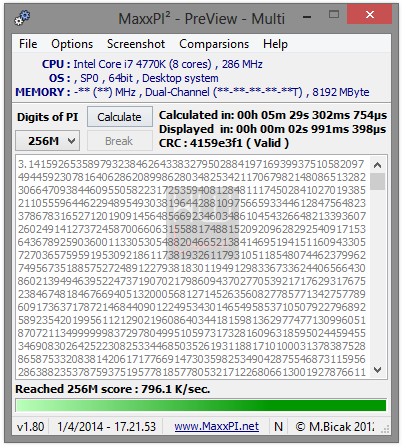The image size is (406, 448).
Task: Click the v1.80 version status cell
Action: tap(31, 427)
